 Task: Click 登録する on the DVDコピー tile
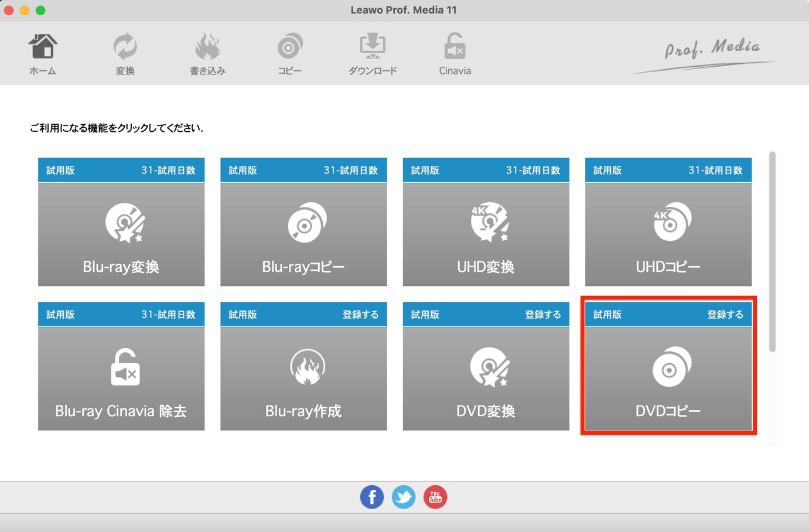click(725, 315)
